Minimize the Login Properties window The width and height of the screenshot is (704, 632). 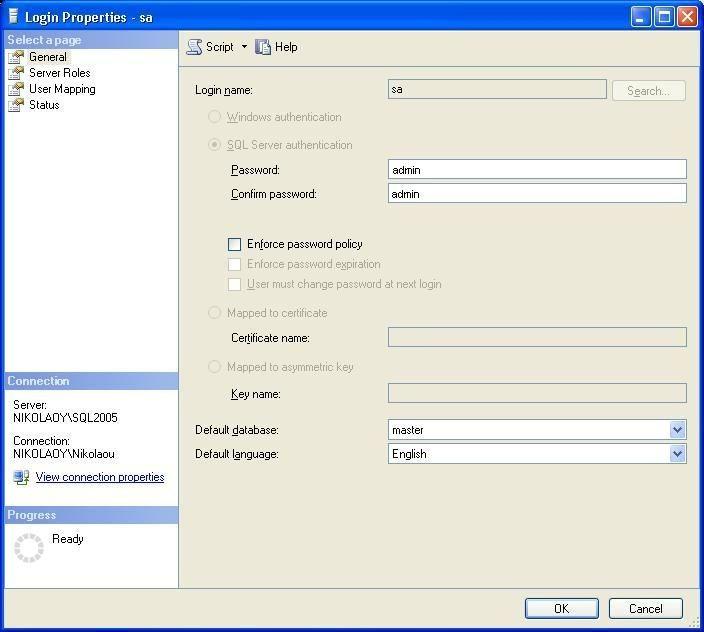(641, 17)
